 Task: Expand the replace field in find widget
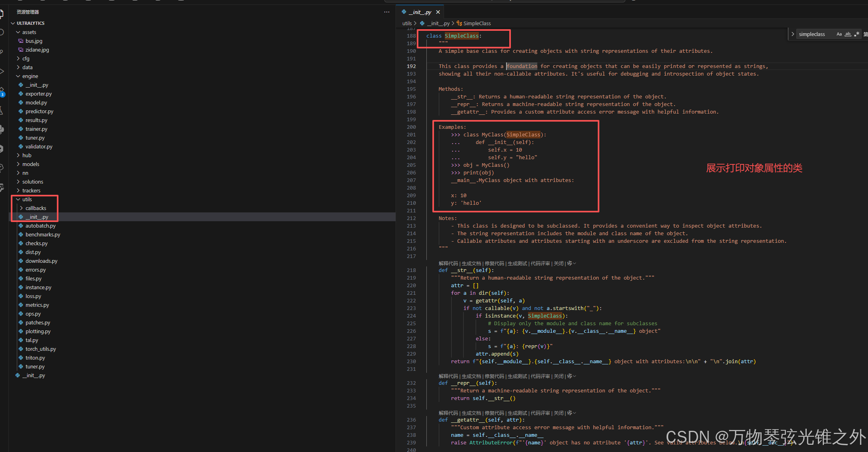793,34
